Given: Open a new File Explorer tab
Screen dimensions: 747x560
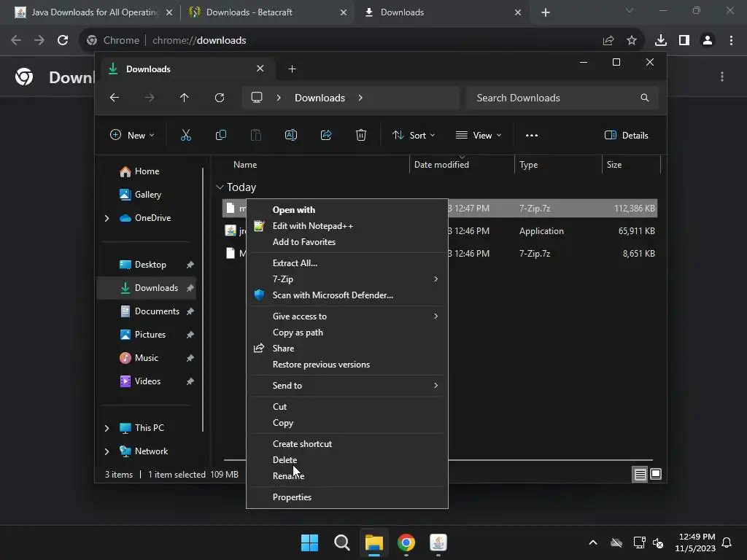Looking at the screenshot, I should coord(292,69).
